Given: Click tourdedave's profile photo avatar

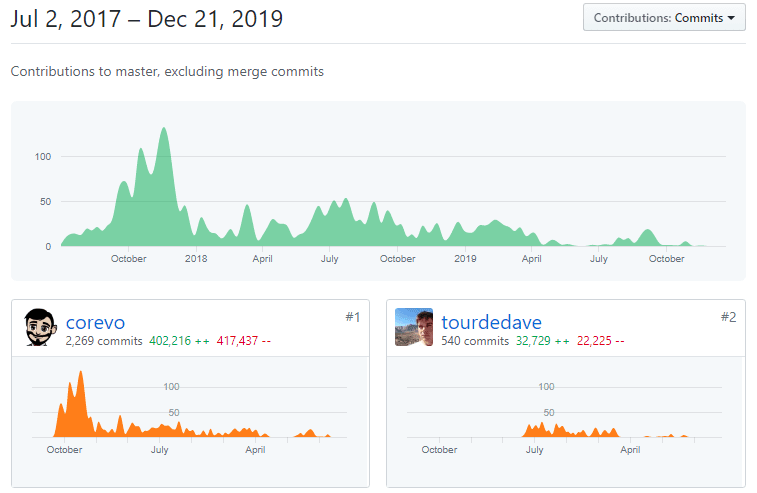Looking at the screenshot, I should pos(414,328).
